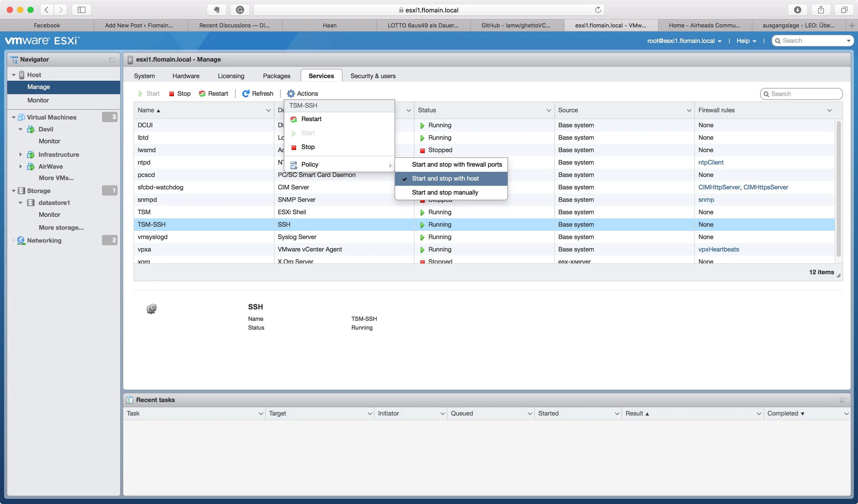
Task: Minimize the Navigator panel
Action: (112, 59)
